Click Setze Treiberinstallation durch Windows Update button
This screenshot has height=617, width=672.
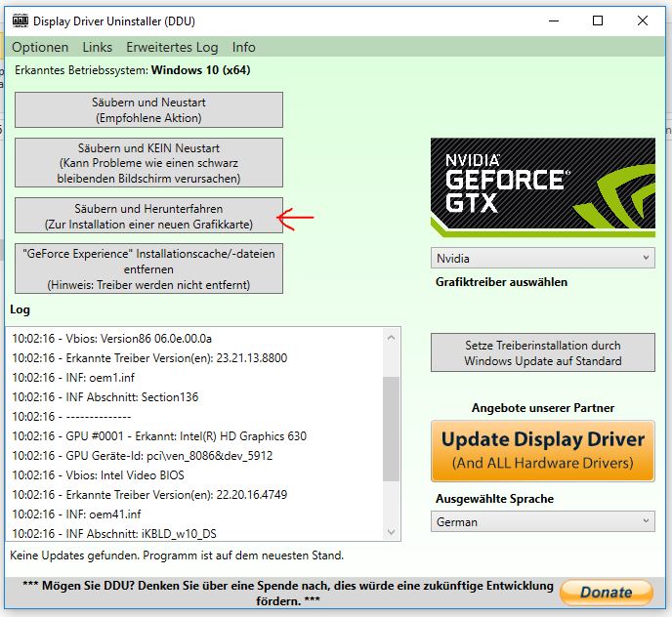tap(542, 352)
